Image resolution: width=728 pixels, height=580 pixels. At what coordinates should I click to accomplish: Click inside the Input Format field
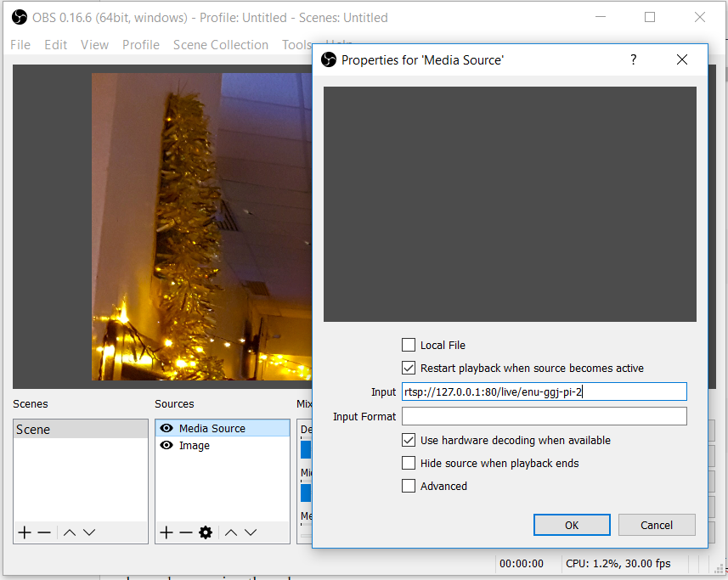click(544, 415)
